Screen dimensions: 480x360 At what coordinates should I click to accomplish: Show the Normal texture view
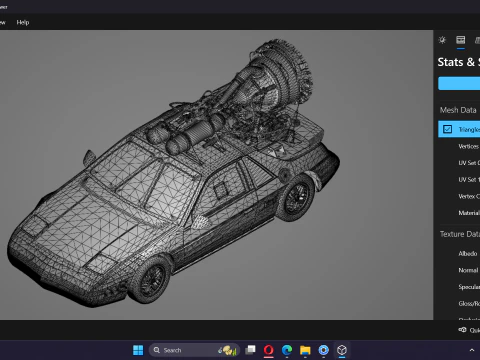coord(468,270)
